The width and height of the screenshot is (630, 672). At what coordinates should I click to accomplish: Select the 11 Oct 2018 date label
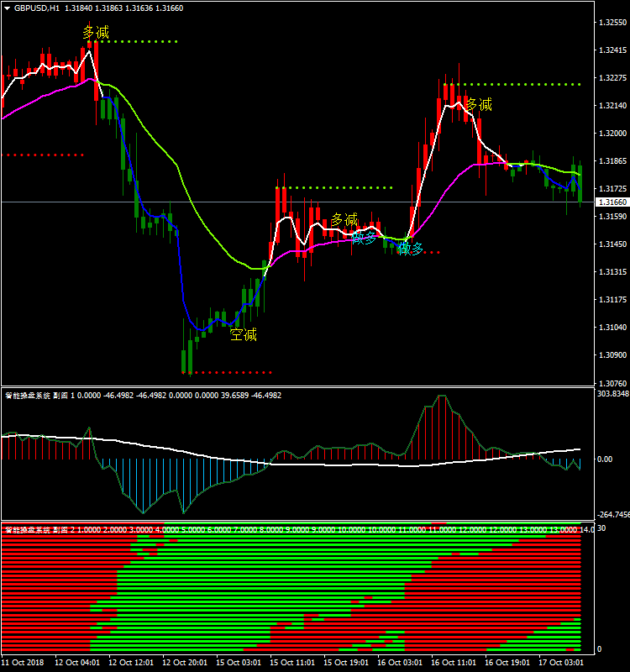(24, 661)
